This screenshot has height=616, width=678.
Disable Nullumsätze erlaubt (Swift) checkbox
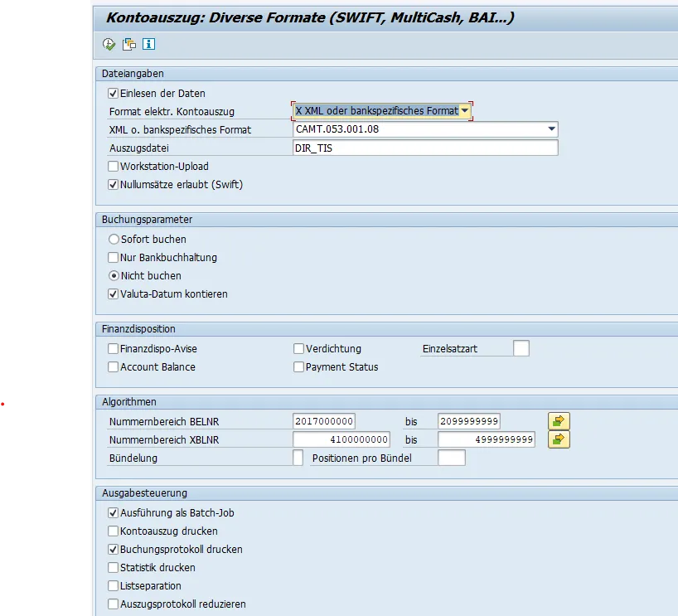point(114,185)
